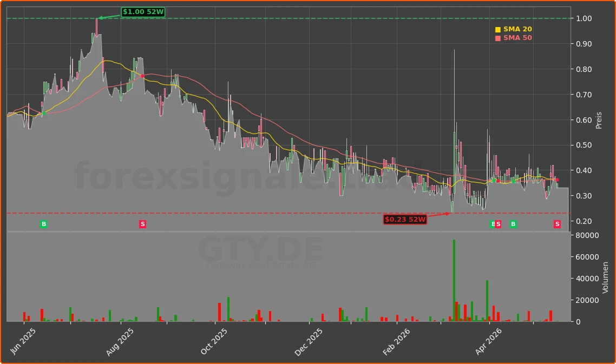
Task: Click the 40000 volume axis label
Action: click(587, 279)
